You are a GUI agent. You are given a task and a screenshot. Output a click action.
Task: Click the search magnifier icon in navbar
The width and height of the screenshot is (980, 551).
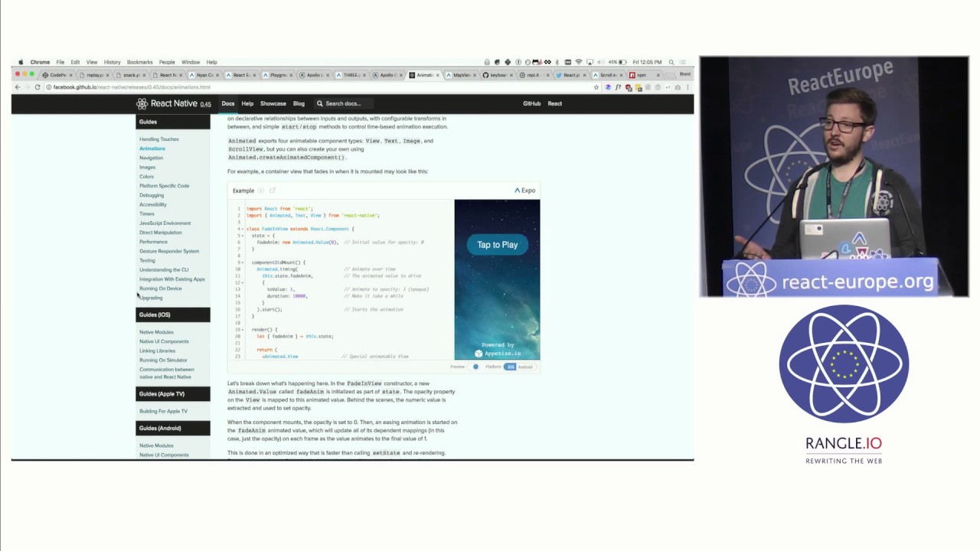[319, 103]
